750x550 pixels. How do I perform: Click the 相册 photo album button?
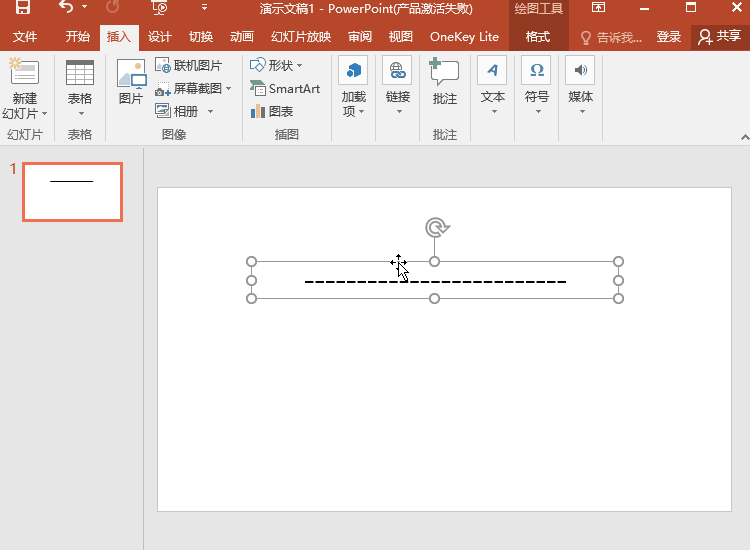coord(176,111)
